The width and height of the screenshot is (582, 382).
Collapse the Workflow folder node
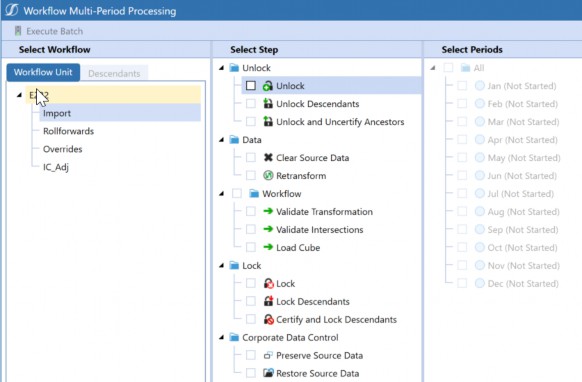point(222,194)
